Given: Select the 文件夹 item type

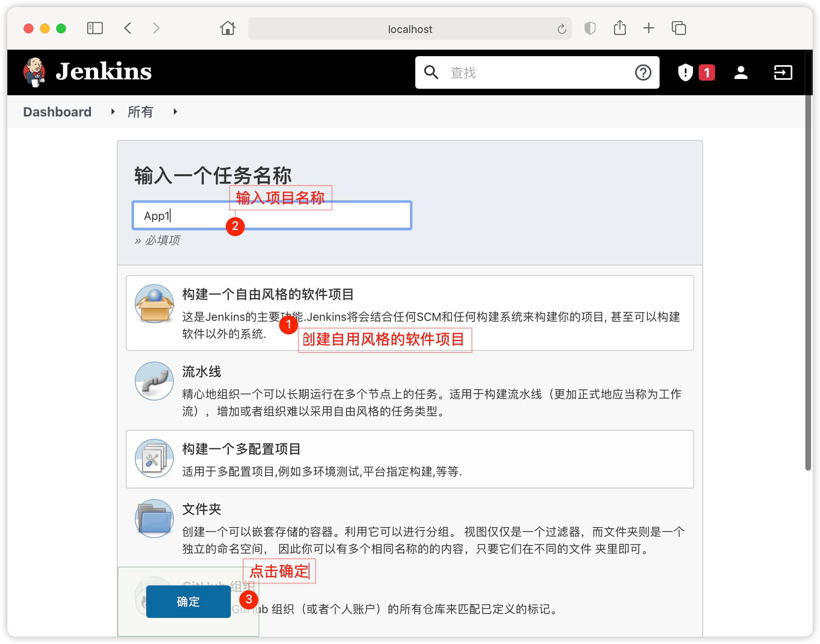Looking at the screenshot, I should pos(410,528).
